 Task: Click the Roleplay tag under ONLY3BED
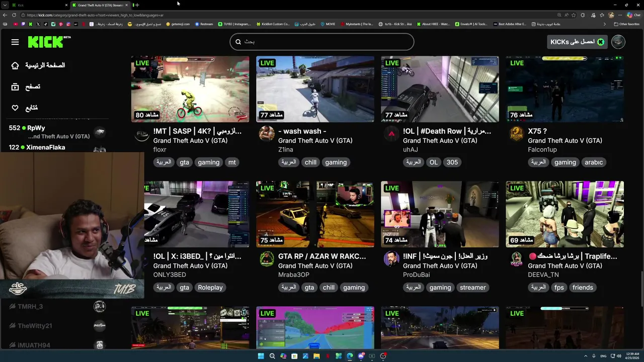(x=210, y=288)
